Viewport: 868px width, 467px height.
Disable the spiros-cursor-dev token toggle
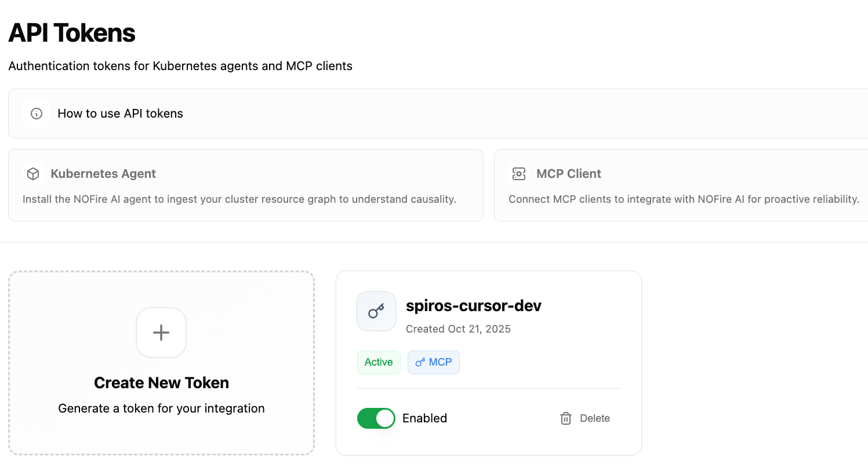click(376, 418)
